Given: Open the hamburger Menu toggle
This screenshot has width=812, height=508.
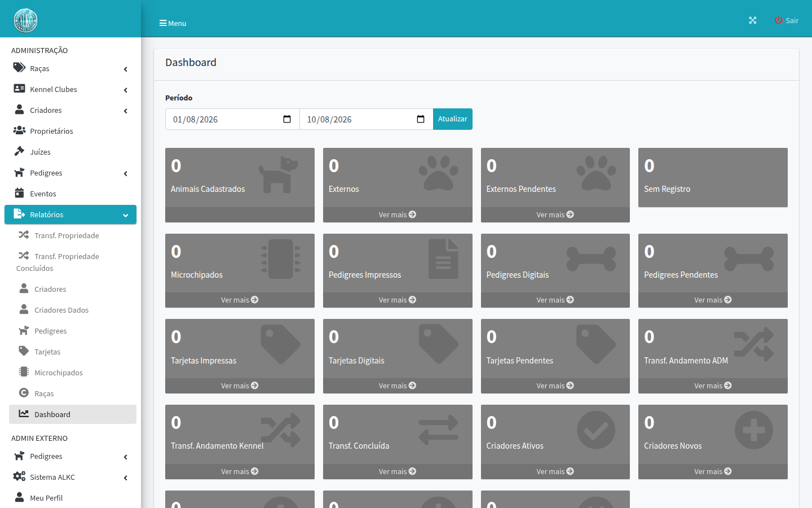Looking at the screenshot, I should point(173,23).
